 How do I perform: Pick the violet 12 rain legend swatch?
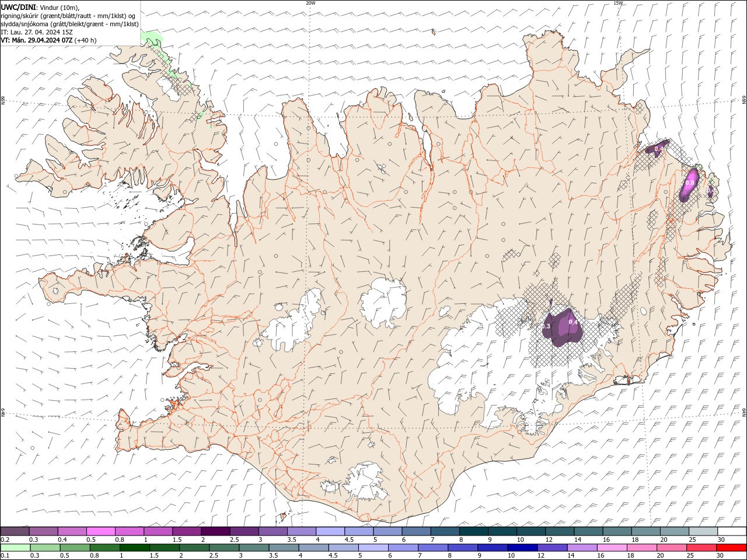pos(551,548)
